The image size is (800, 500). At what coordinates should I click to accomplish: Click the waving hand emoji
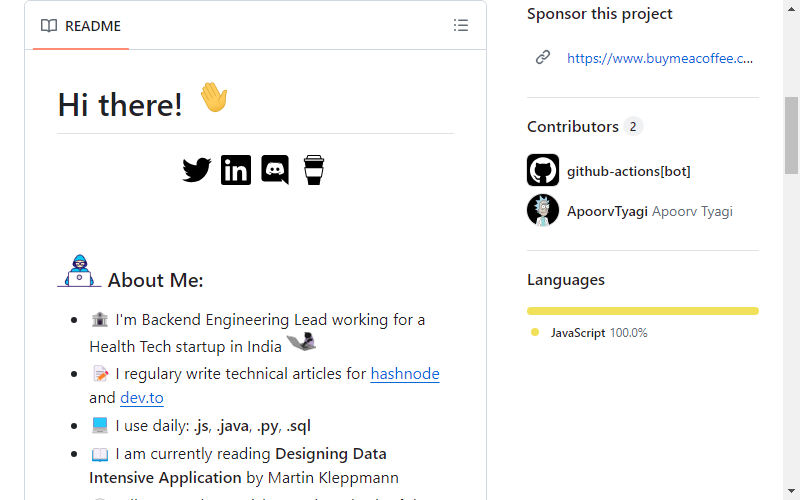pos(214,97)
